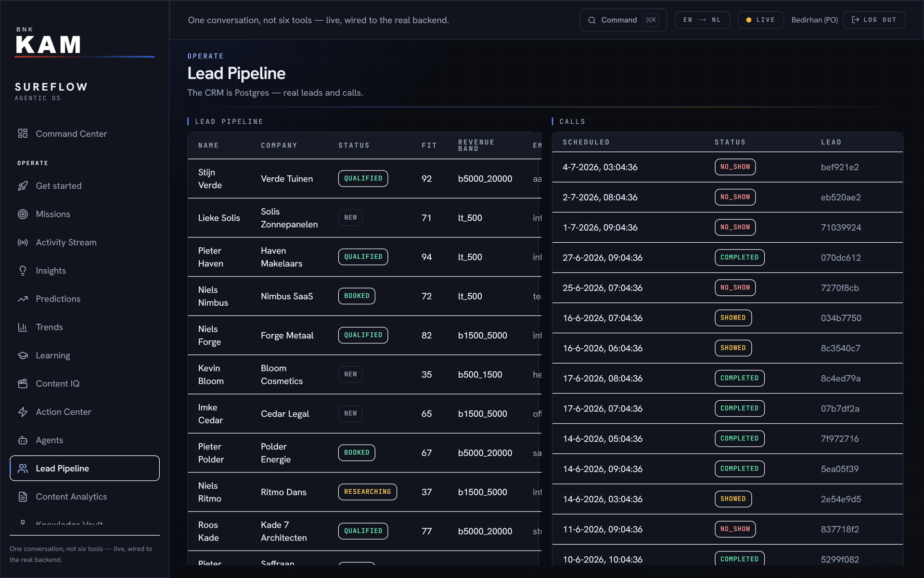924x578 pixels.
Task: Click the ⌘K shortcut badge
Action: tap(651, 20)
